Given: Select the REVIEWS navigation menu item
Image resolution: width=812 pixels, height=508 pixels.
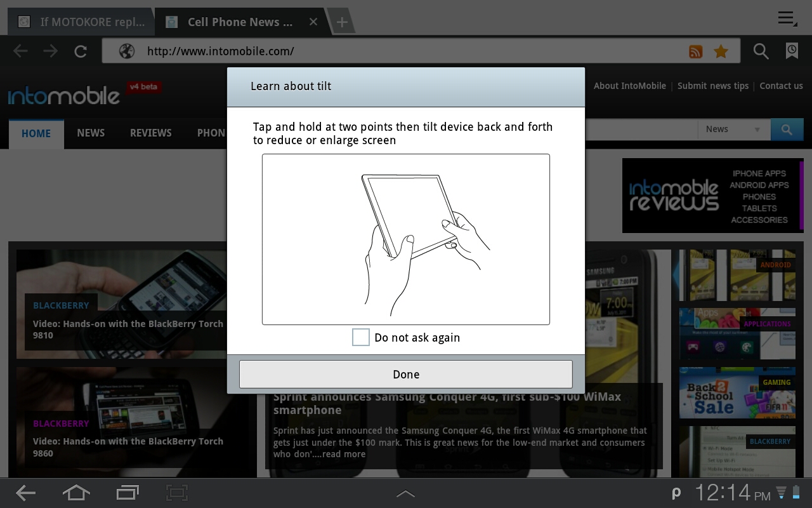Looking at the screenshot, I should point(150,133).
